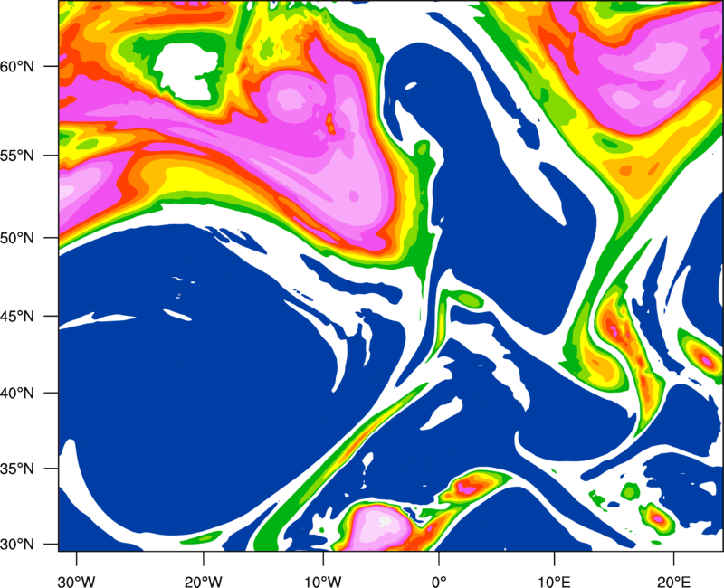This screenshot has height=588, width=724.
Task: Click the 60°N latitude label
Action: coord(17,67)
